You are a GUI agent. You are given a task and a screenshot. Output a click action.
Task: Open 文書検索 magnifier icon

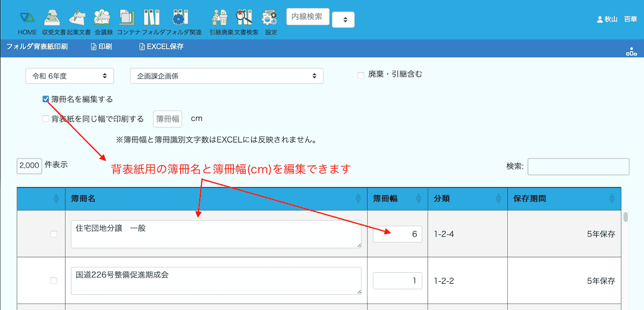point(245,18)
